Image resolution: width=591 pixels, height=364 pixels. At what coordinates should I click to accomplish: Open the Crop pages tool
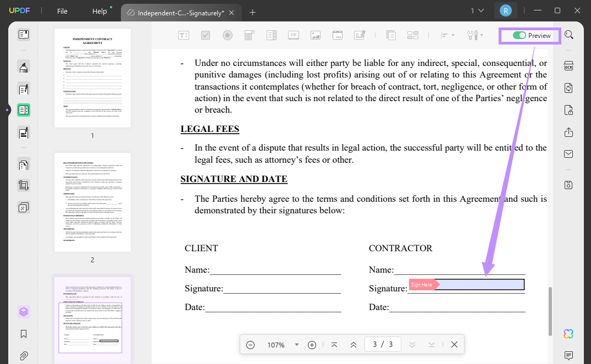click(x=23, y=185)
